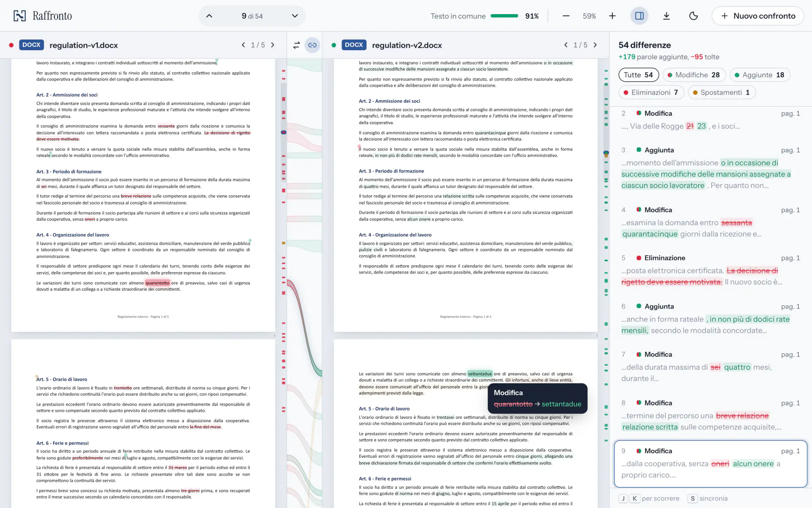This screenshot has width=812, height=508.
Task: Go to next difference with down chevron
Action: (295, 16)
